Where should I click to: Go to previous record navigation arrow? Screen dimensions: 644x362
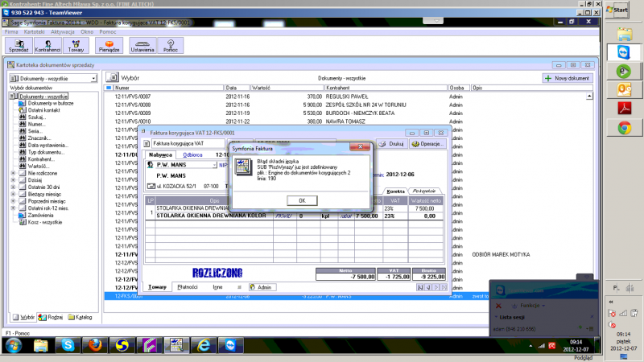tap(428, 287)
